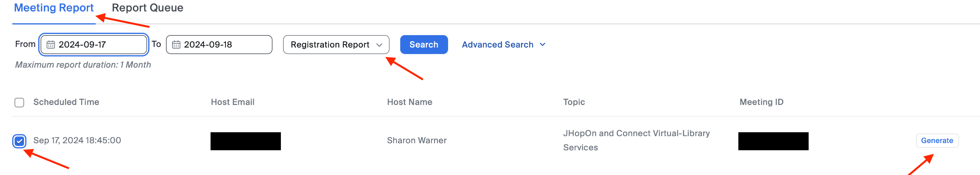The width and height of the screenshot is (980, 175).
Task: Uncheck the Sep 17, 2024 meeting row checkbox
Action: click(19, 141)
